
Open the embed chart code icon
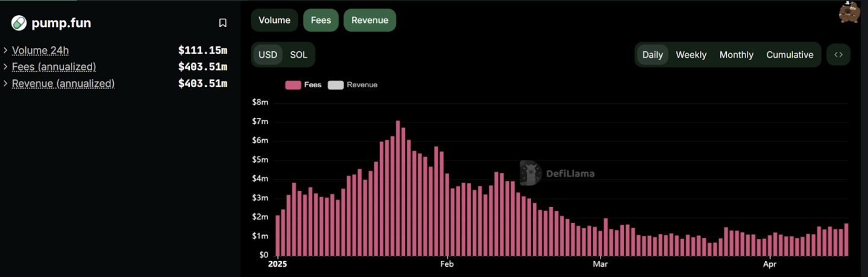tap(838, 55)
